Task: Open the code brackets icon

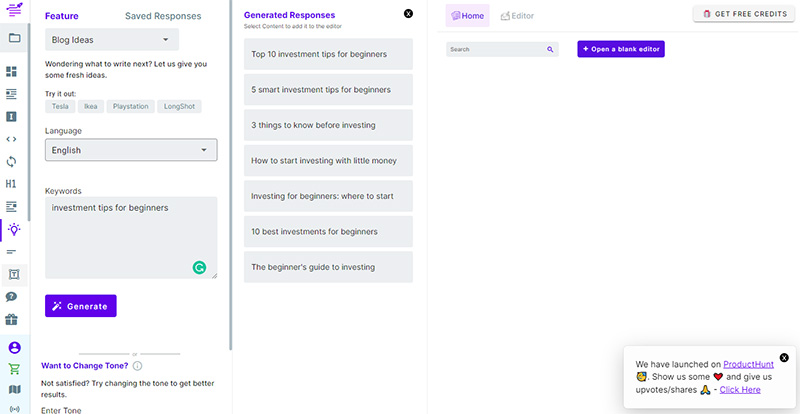Action: 11,139
